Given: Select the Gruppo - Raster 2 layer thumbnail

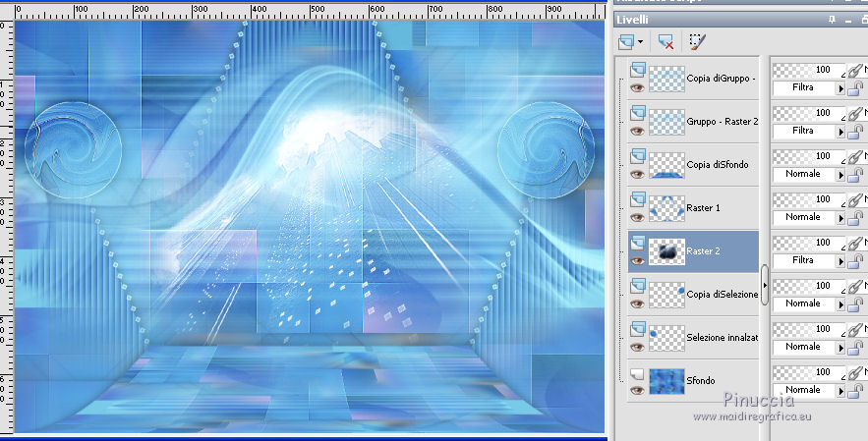Looking at the screenshot, I should coord(666,122).
